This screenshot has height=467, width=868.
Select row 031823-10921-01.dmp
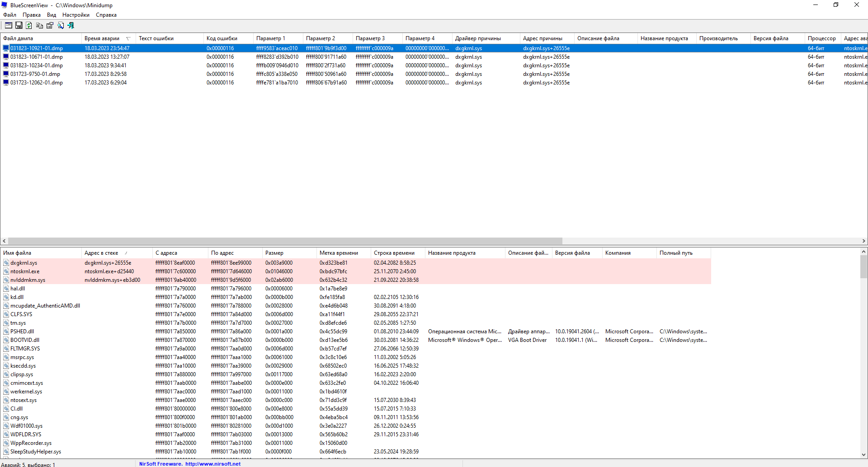(x=434, y=48)
